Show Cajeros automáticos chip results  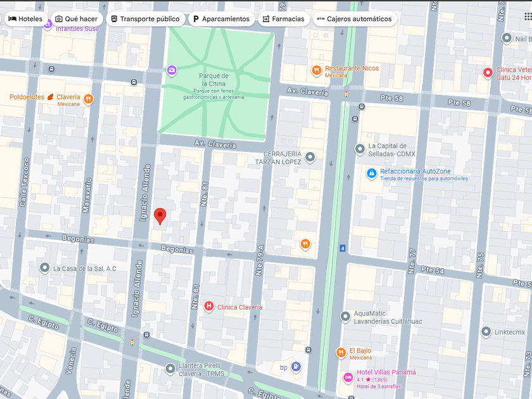355,19
